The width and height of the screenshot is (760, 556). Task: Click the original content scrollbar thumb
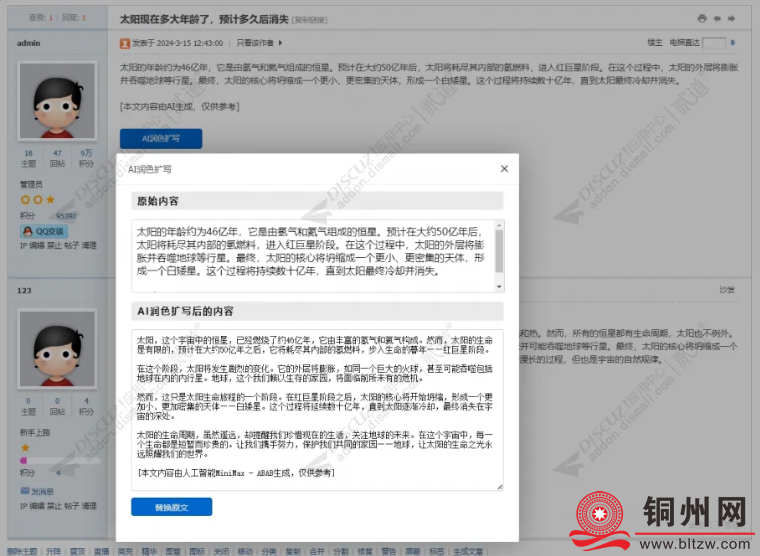(x=499, y=251)
